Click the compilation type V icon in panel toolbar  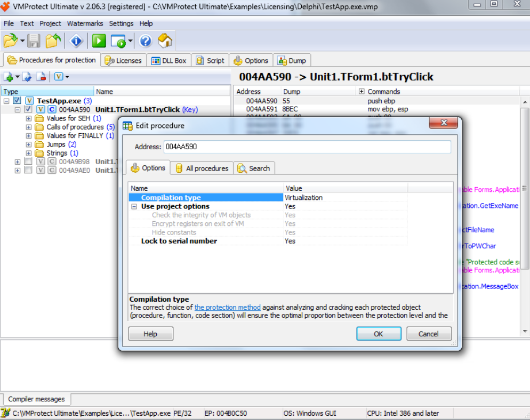(59, 77)
